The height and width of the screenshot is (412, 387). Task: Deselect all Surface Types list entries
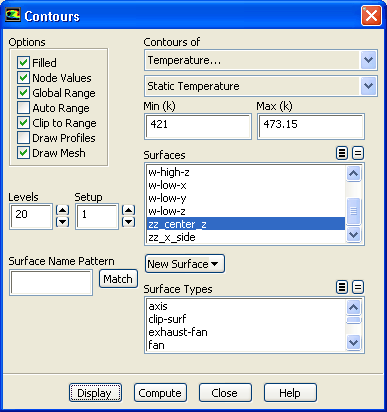click(x=358, y=287)
